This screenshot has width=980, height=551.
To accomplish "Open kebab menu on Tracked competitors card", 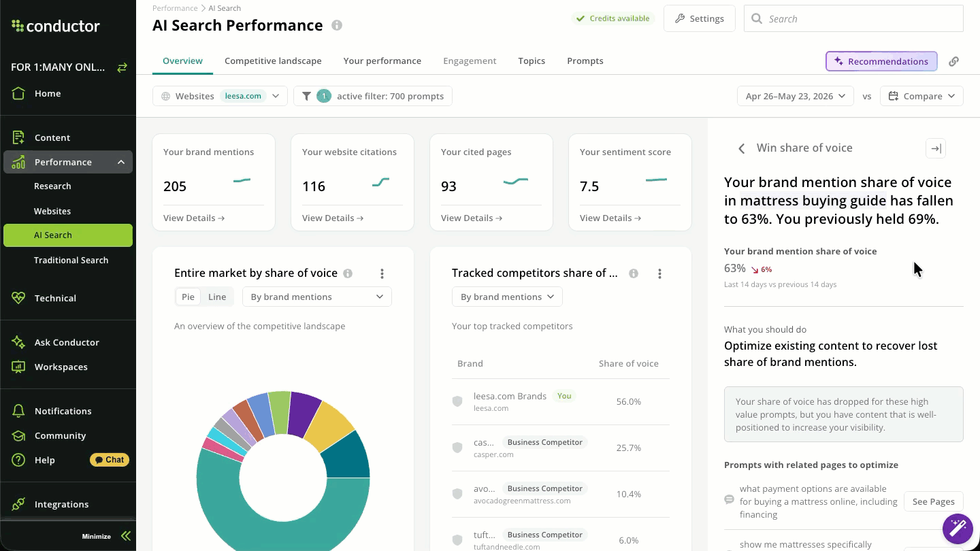I will point(659,273).
